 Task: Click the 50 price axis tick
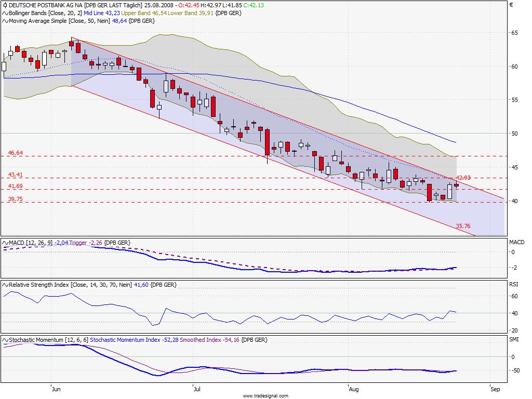tap(514, 134)
